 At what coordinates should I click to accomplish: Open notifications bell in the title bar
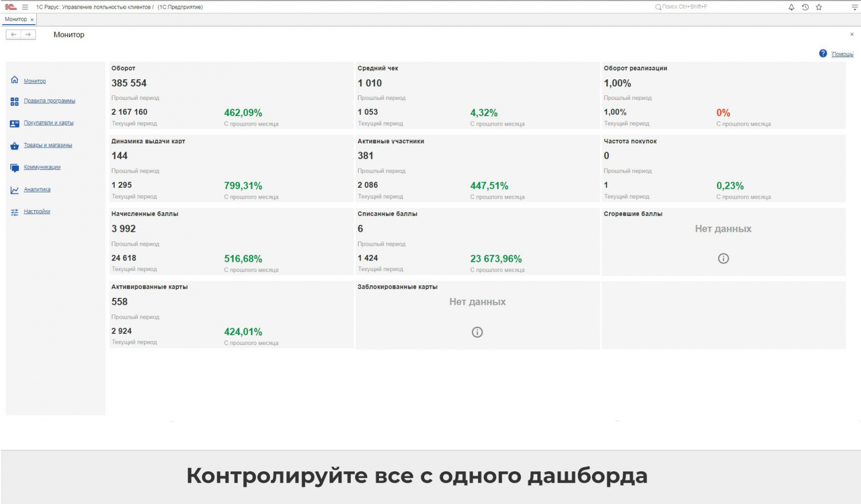(791, 7)
